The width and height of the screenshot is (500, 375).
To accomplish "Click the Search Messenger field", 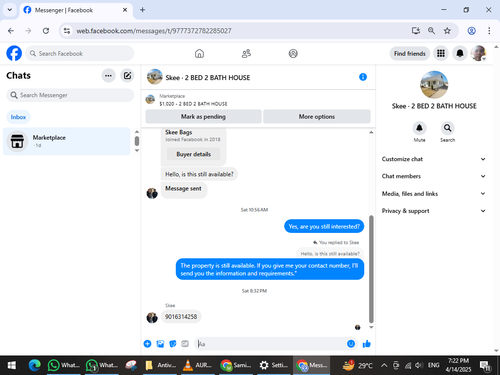I will (70, 95).
